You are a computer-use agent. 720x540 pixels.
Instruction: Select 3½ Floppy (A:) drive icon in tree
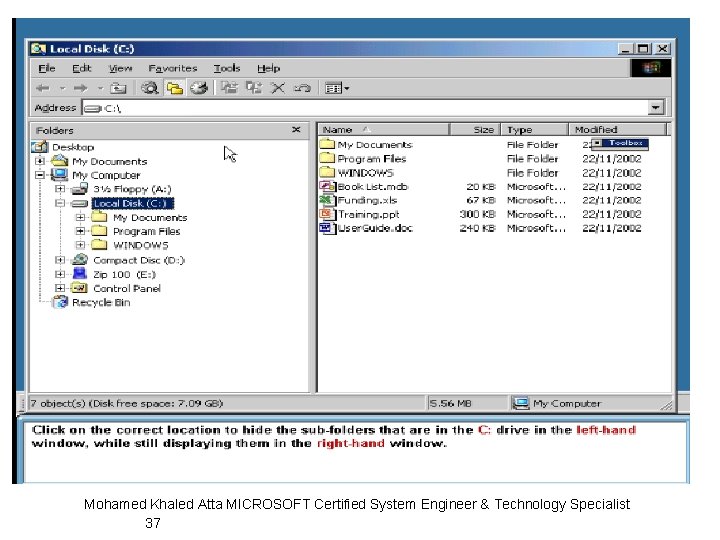[80, 189]
